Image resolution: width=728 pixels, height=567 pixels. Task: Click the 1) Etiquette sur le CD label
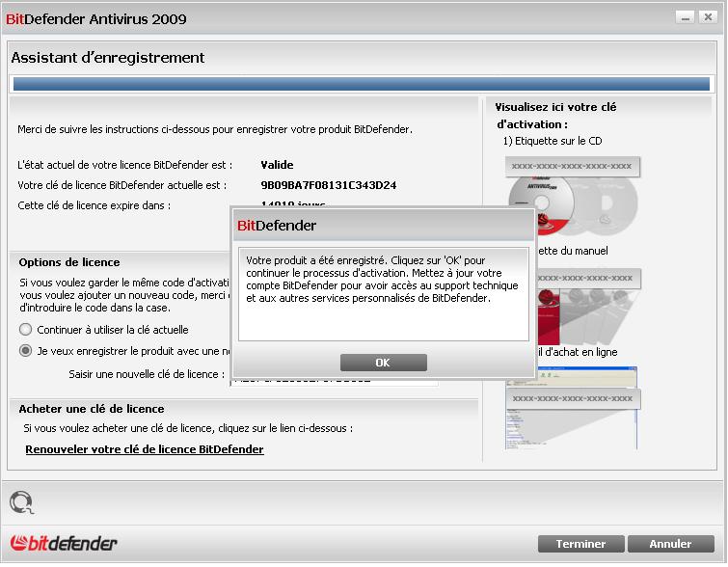pyautogui.click(x=553, y=141)
